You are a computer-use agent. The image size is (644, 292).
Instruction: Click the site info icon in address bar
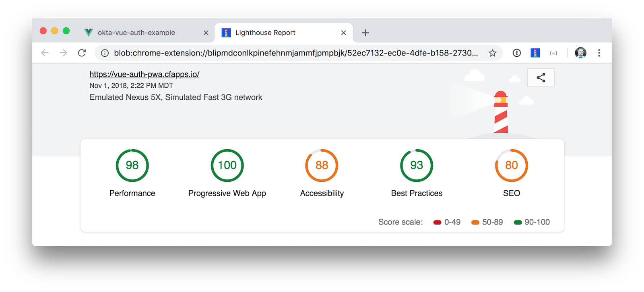coord(105,53)
